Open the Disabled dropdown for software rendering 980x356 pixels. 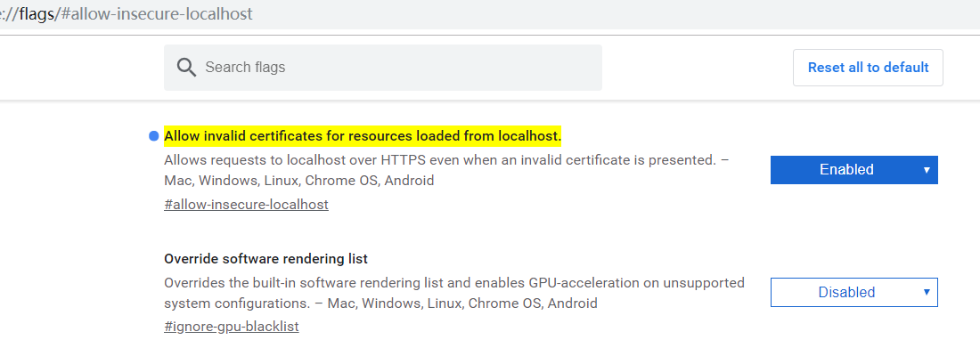[x=853, y=292]
